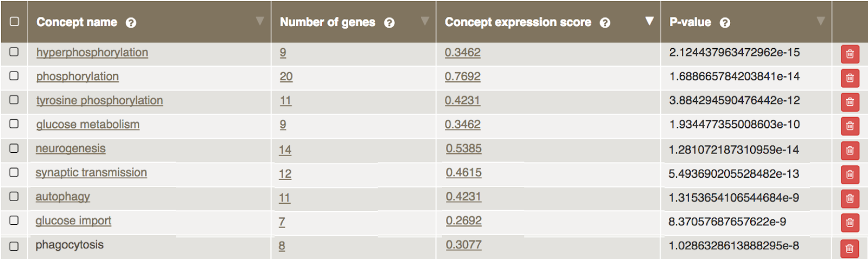Select the synaptic transmission row checkbox
This screenshot has height=259, width=868.
[14, 172]
